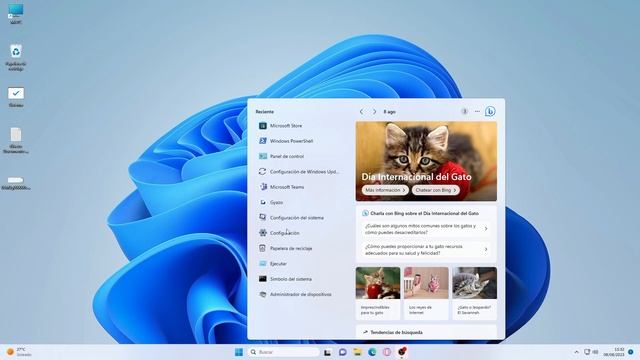640x360 pixels.
Task: Open the Día Internacional del Gato banner image
Action: 426,161
